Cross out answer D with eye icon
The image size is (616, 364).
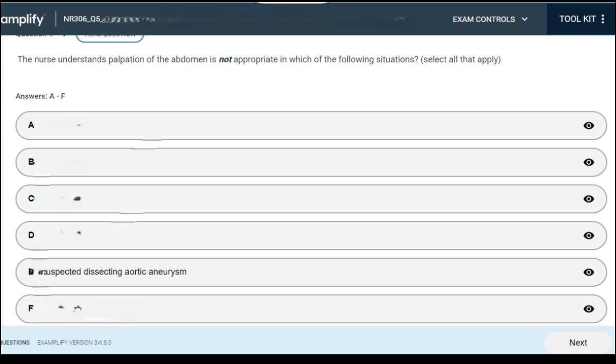pyautogui.click(x=588, y=235)
